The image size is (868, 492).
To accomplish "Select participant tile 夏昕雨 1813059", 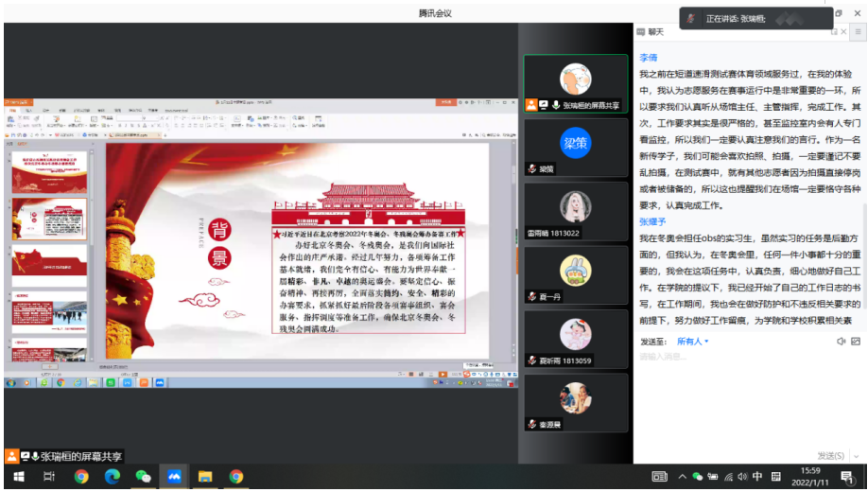I will tap(576, 339).
